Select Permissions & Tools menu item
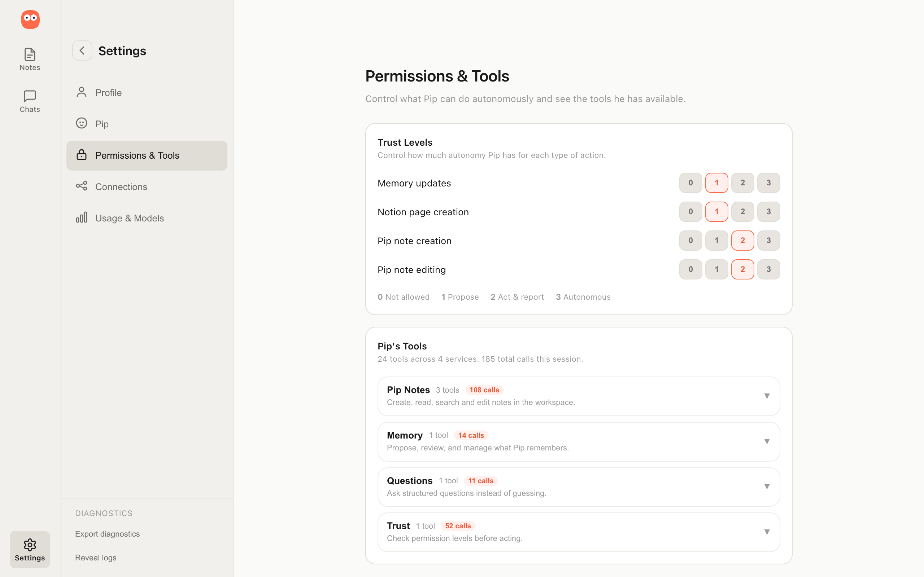This screenshot has width=924, height=577. point(147,155)
